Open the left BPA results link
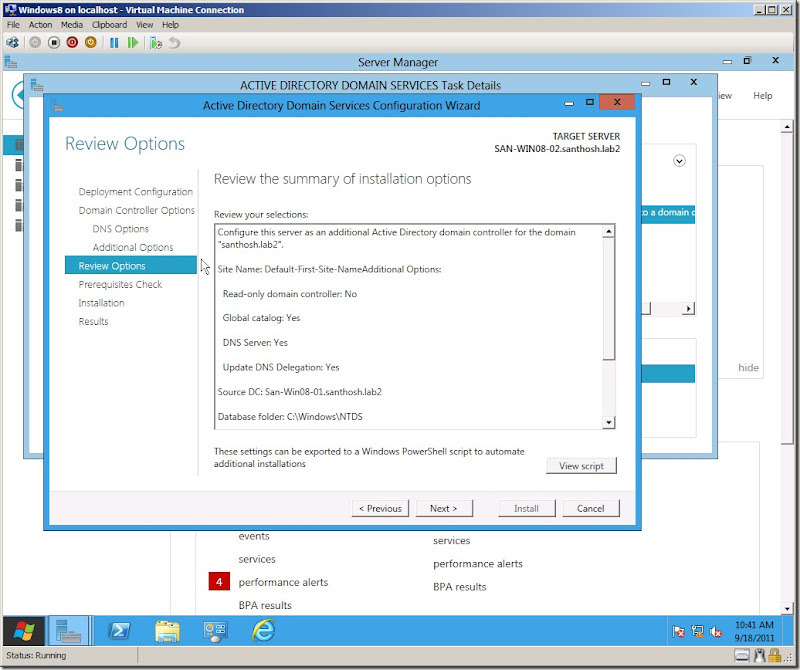Screen dimensions: 800x670 tap(265, 605)
